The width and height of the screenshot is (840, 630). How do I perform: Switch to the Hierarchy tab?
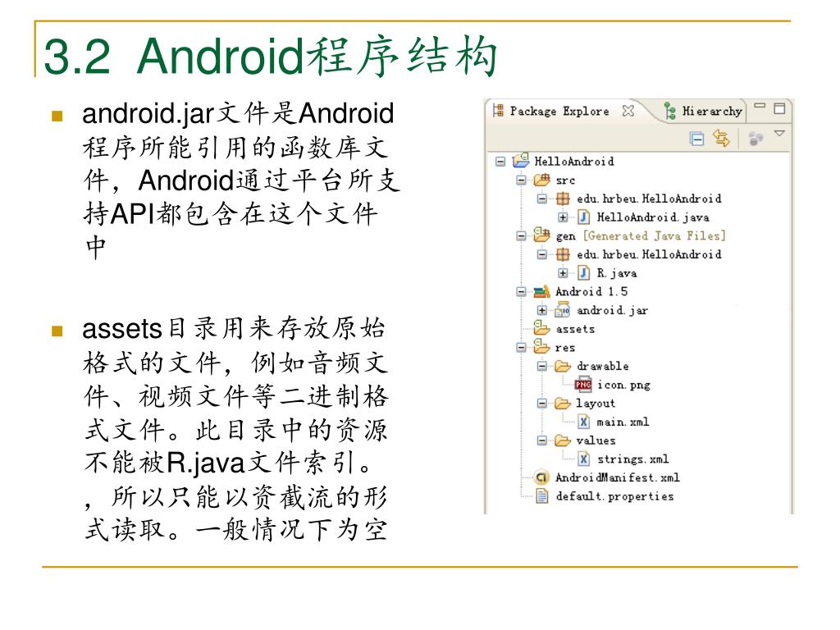[x=703, y=111]
